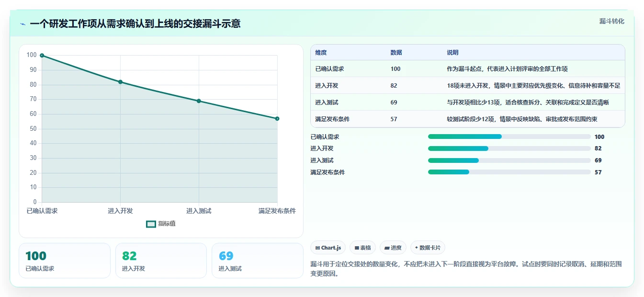
Task: Click the 进入开发 progress bar
Action: [x=509, y=148]
